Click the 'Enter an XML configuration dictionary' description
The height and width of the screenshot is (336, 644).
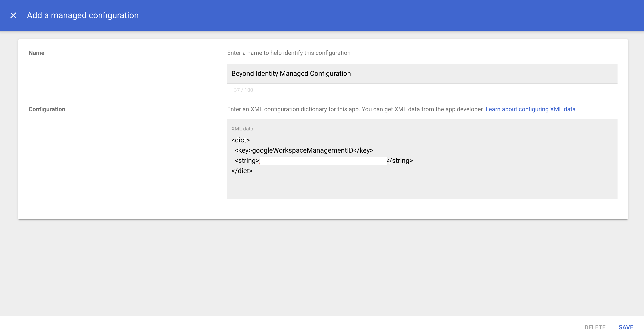[355, 109]
